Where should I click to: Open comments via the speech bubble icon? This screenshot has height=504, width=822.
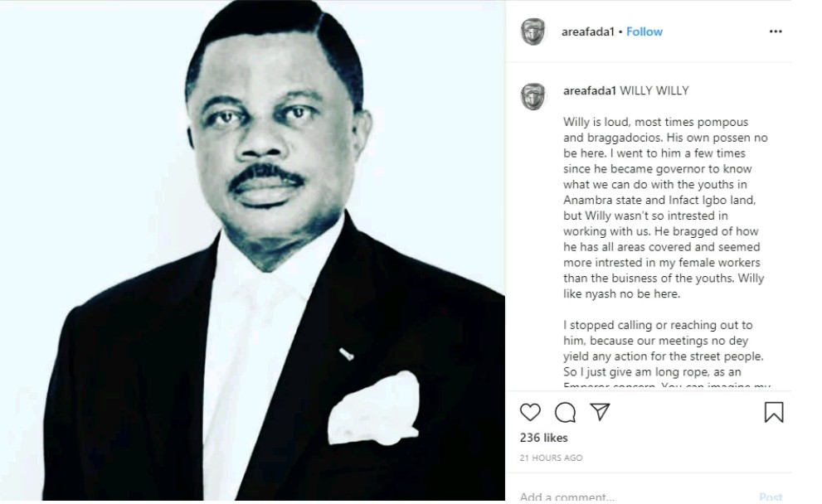pos(565,412)
